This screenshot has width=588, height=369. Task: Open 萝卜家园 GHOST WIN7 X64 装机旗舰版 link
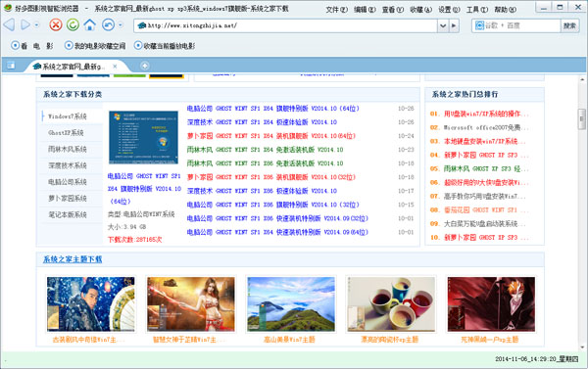click(271, 136)
